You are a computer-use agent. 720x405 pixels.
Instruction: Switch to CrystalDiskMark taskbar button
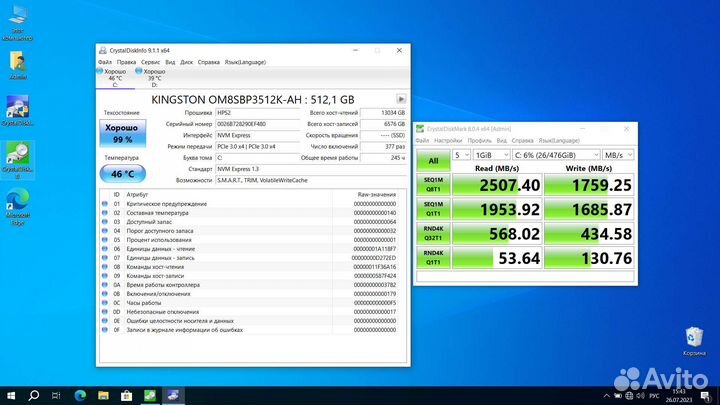[x=150, y=395]
